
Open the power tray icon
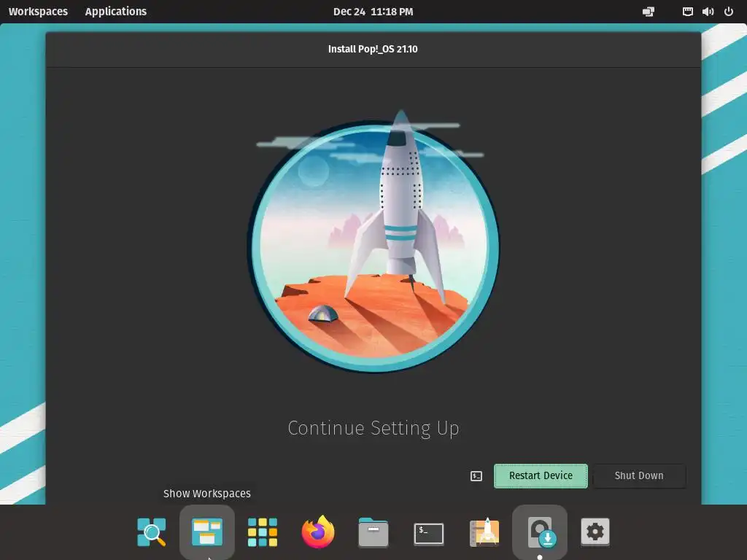[729, 12]
